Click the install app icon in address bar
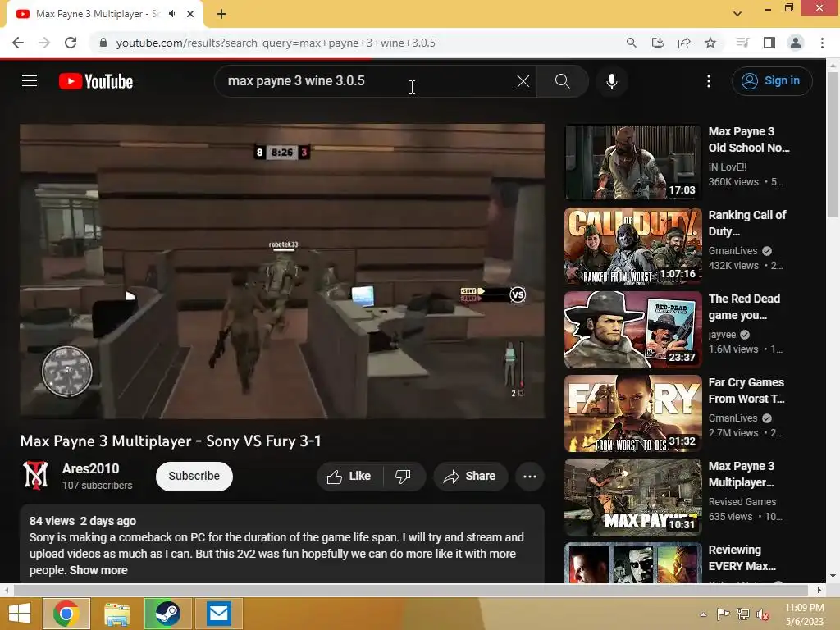This screenshot has height=630, width=840. click(x=658, y=43)
